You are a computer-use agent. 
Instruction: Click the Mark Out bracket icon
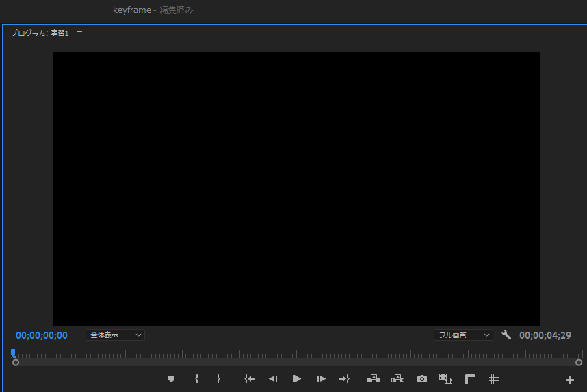point(218,379)
